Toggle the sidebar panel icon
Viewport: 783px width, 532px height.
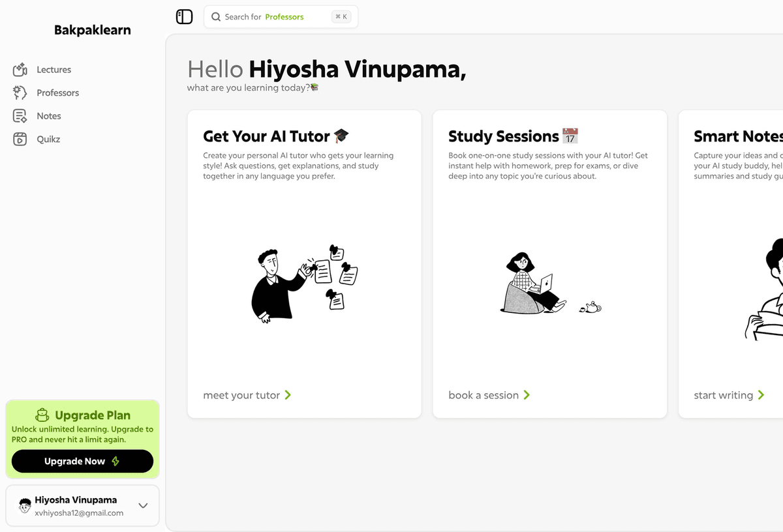185,17
